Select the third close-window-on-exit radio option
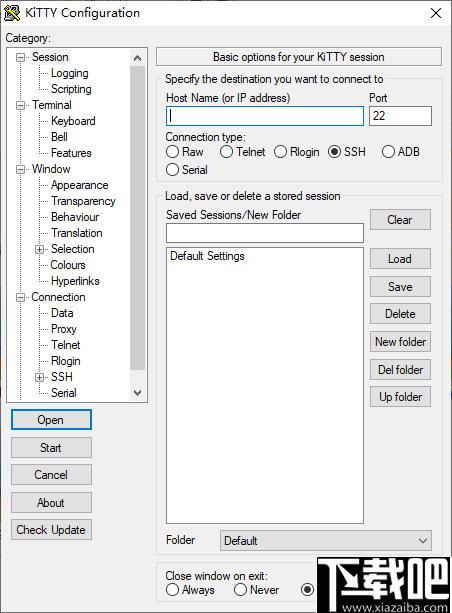This screenshot has width=452, height=613. pyautogui.click(x=308, y=589)
